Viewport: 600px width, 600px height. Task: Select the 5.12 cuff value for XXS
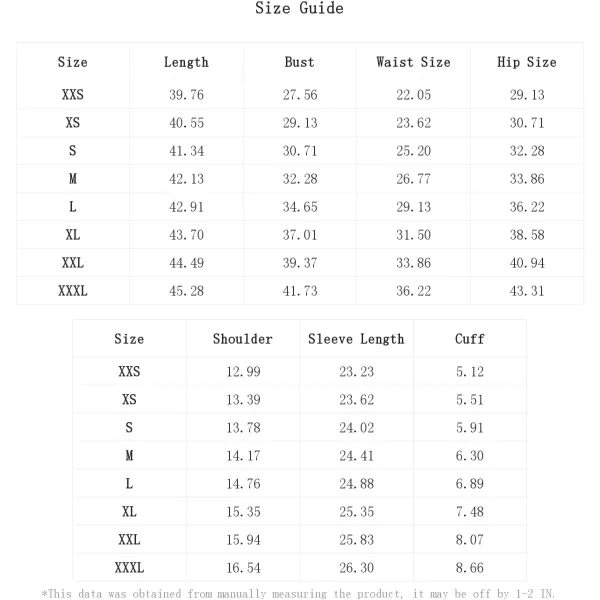click(x=470, y=372)
